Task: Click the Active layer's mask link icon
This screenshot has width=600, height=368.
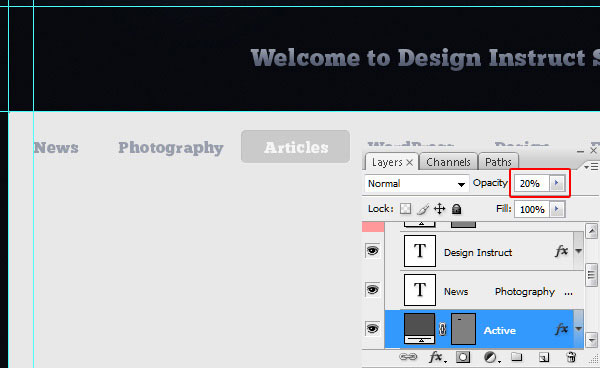Action: pyautogui.click(x=443, y=329)
